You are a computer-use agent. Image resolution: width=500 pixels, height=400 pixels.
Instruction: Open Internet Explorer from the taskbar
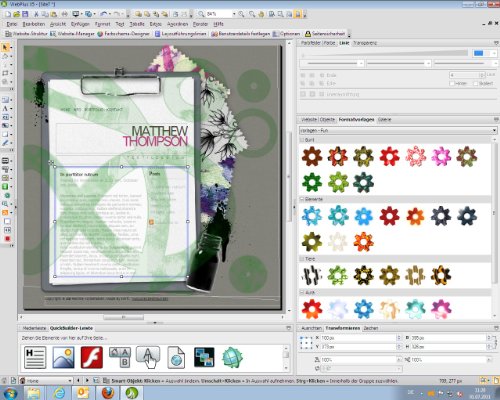(x=59, y=393)
